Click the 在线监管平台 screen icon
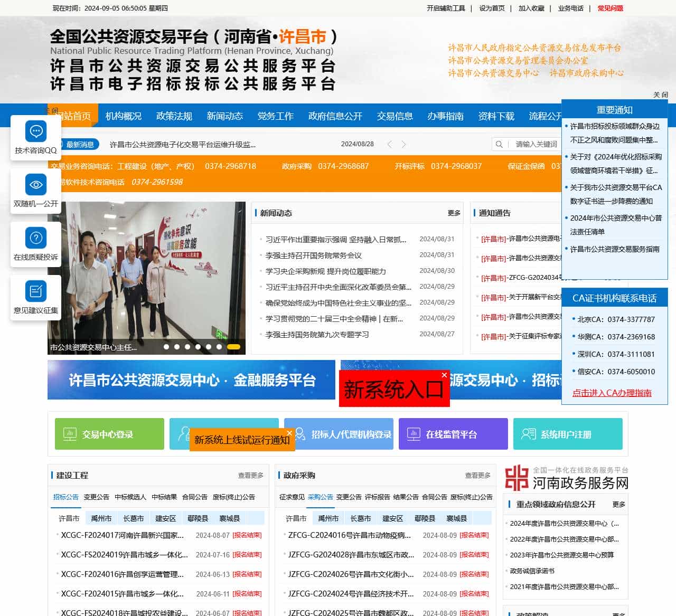The height and width of the screenshot is (616, 676). pos(414,434)
